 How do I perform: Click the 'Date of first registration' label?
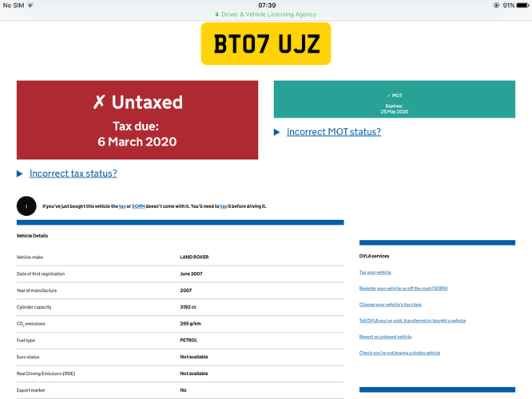tap(41, 273)
